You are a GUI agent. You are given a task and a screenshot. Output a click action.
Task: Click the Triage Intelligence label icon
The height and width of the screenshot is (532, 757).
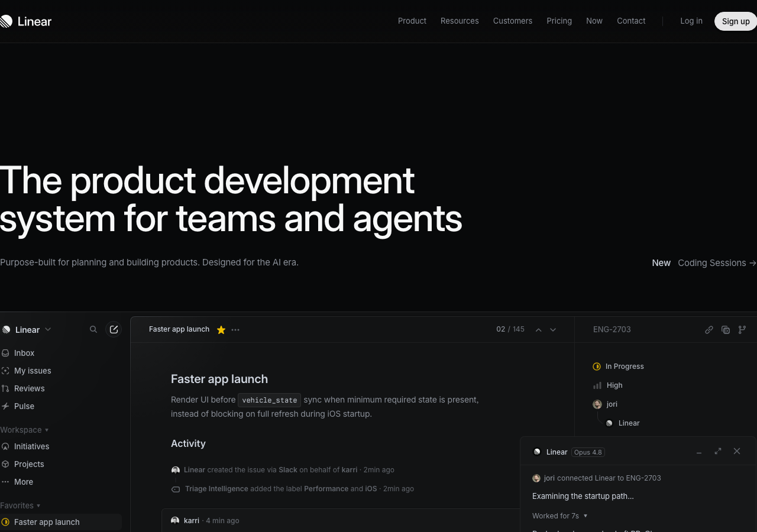click(176, 489)
